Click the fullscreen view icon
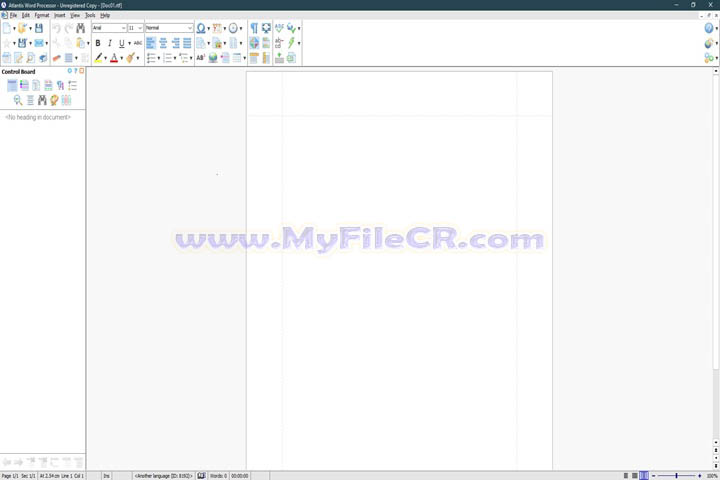Image resolution: width=720 pixels, height=480 pixels. coord(266,28)
